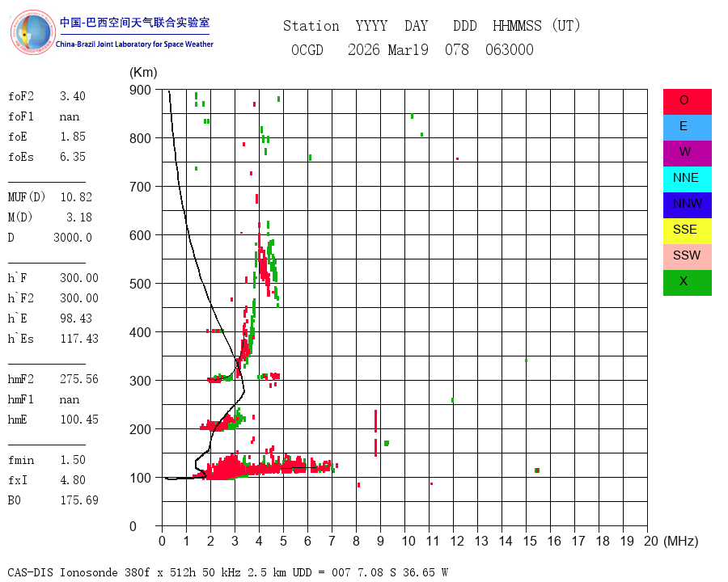This screenshot has height=582, width=728.
Task: Click the sporadic E echo trace near 100 km
Action: coord(265,466)
